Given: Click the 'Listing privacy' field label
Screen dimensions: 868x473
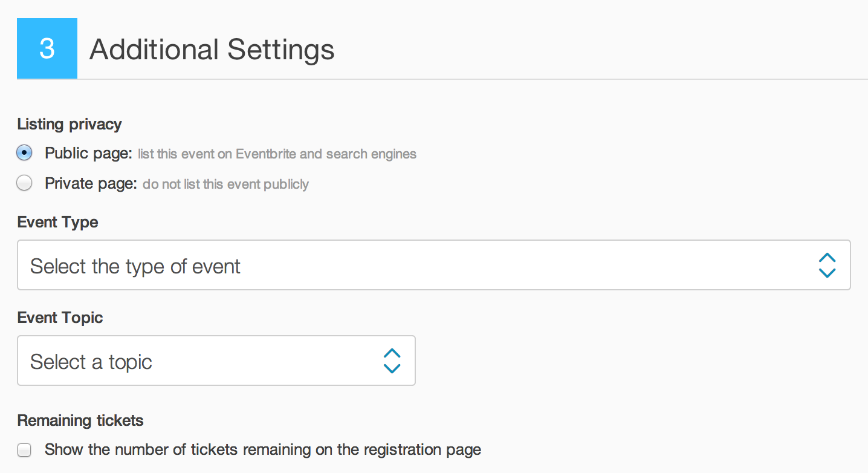Looking at the screenshot, I should click(70, 125).
